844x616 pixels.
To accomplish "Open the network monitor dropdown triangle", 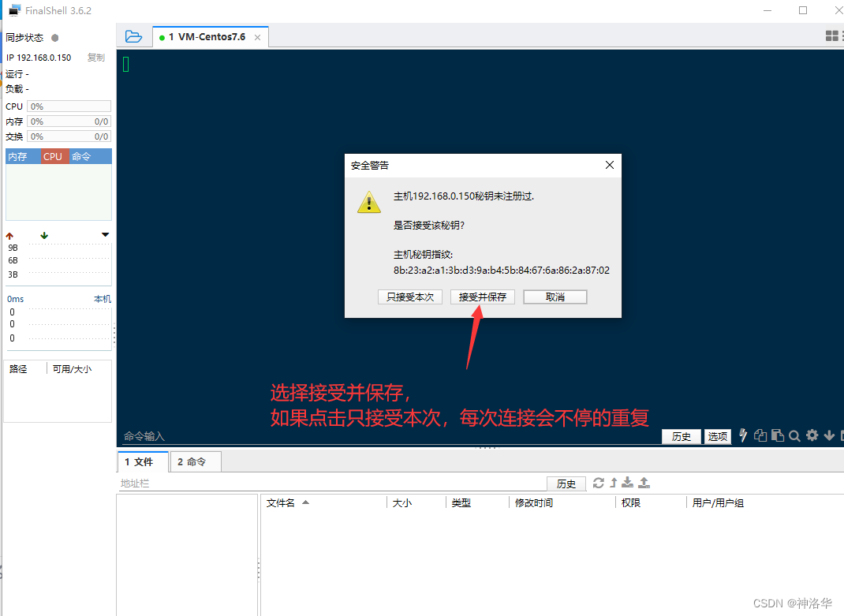I will click(105, 234).
